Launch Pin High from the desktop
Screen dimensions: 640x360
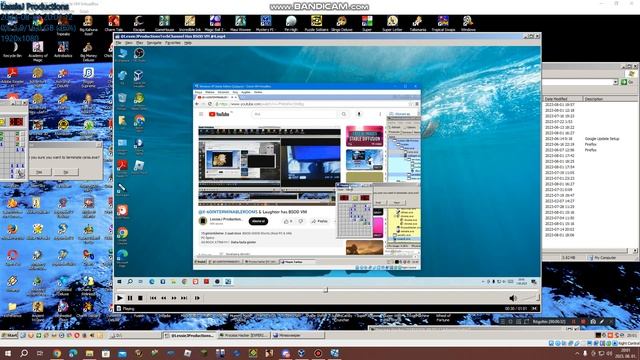click(x=291, y=24)
